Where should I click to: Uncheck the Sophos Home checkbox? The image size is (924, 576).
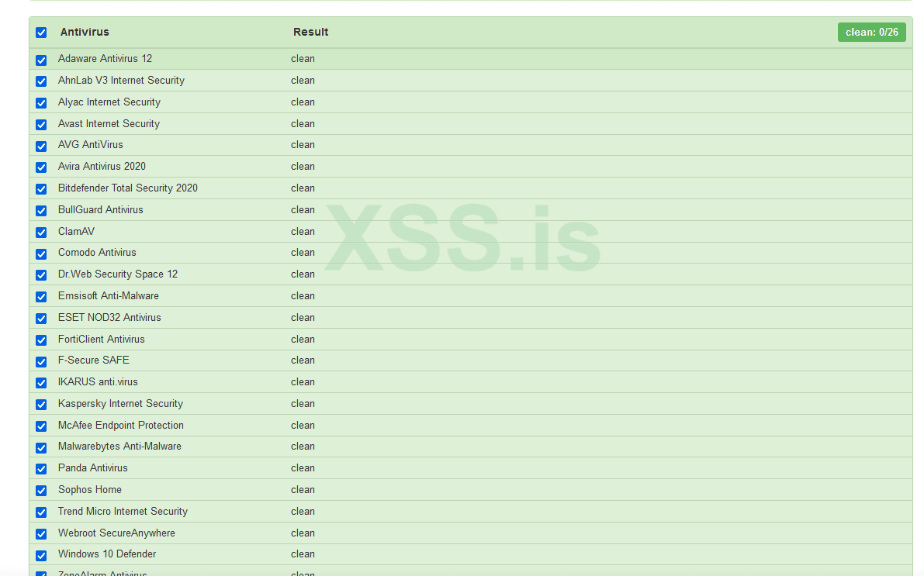(41, 491)
